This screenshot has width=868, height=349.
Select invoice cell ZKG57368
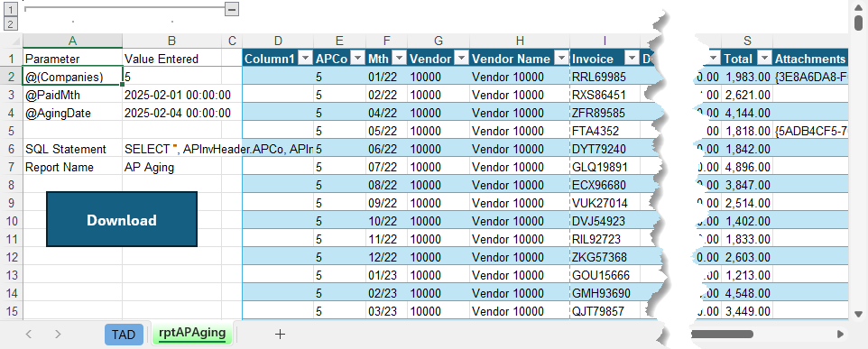[605, 257]
